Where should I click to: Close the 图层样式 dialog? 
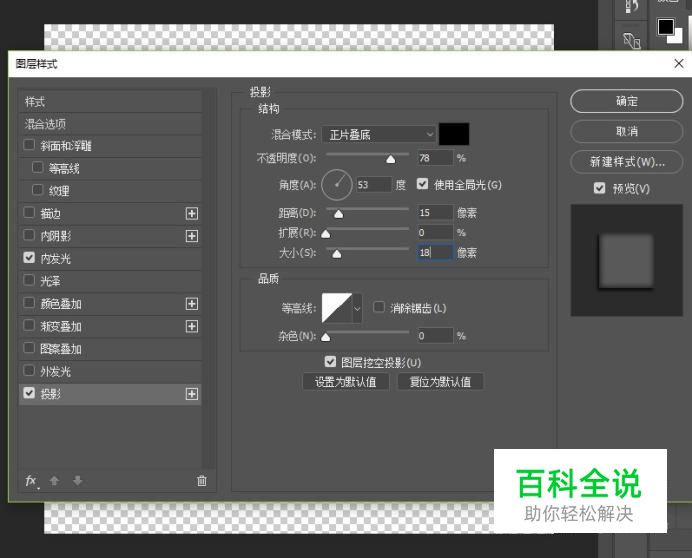[x=679, y=64]
